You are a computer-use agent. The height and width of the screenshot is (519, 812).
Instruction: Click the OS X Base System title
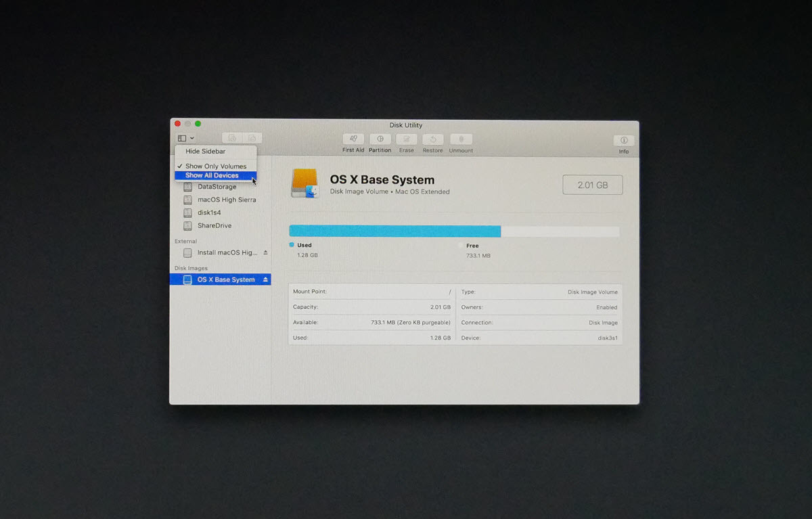coord(382,180)
